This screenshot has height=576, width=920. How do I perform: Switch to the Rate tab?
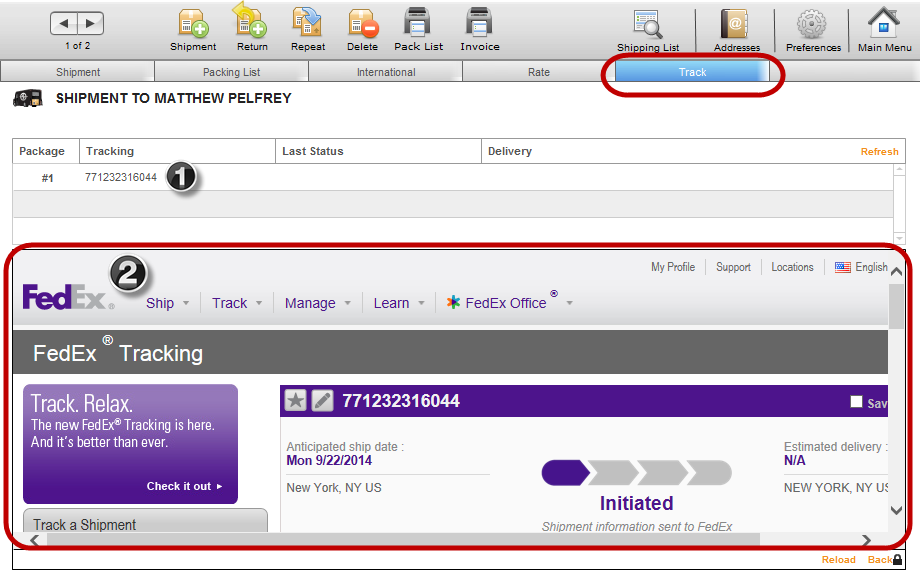pyautogui.click(x=539, y=72)
